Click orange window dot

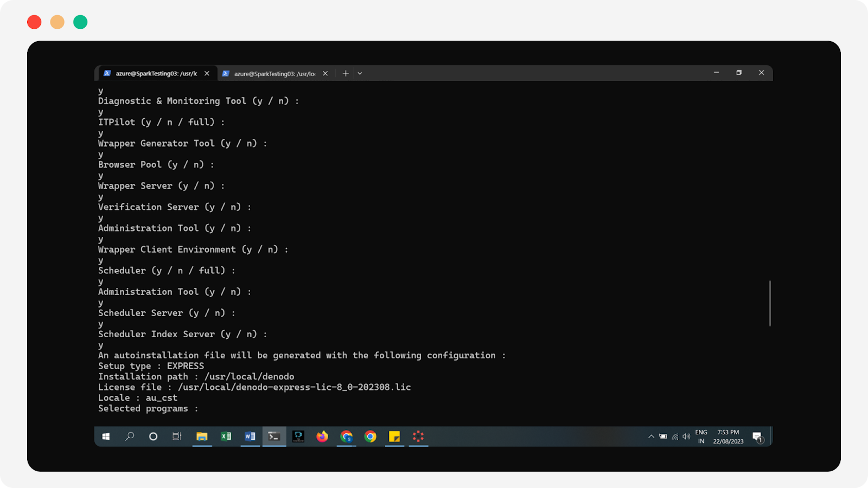(x=57, y=22)
